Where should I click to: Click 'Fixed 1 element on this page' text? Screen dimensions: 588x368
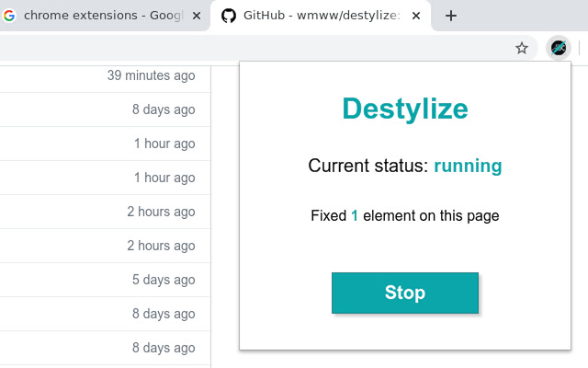405,215
